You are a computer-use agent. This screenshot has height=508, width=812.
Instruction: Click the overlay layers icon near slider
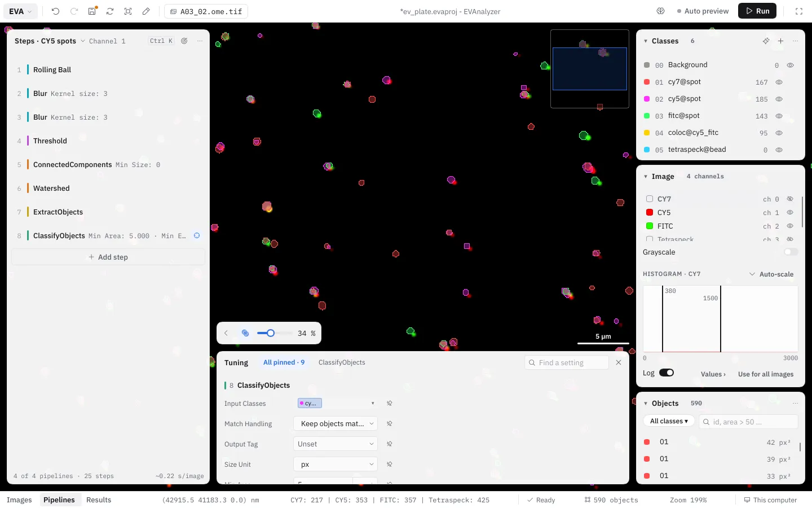(245, 333)
